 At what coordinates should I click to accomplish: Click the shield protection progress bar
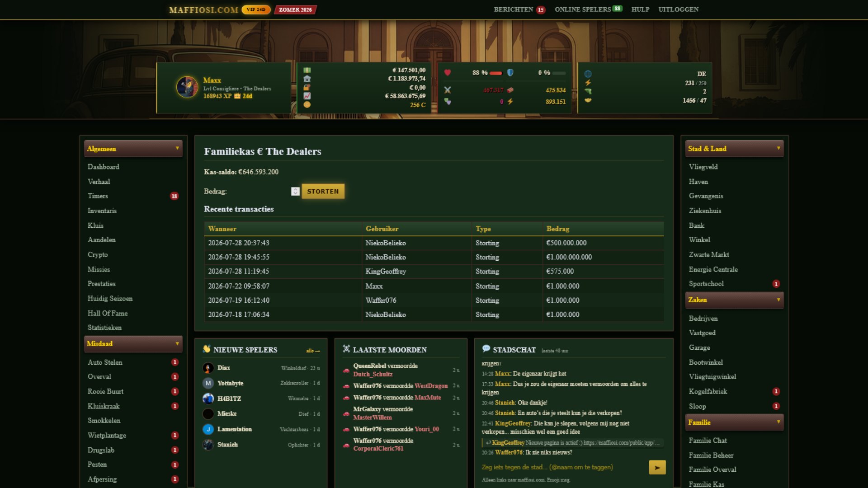(559, 73)
